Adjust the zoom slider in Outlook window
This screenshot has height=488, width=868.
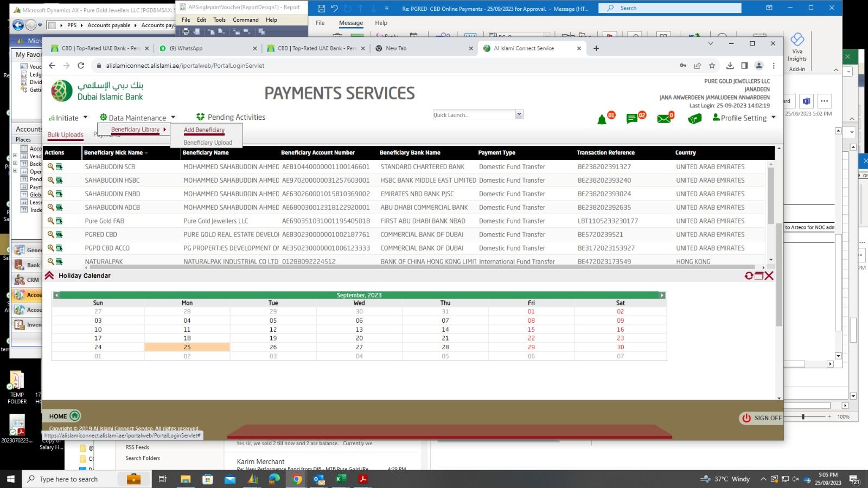pos(803,417)
